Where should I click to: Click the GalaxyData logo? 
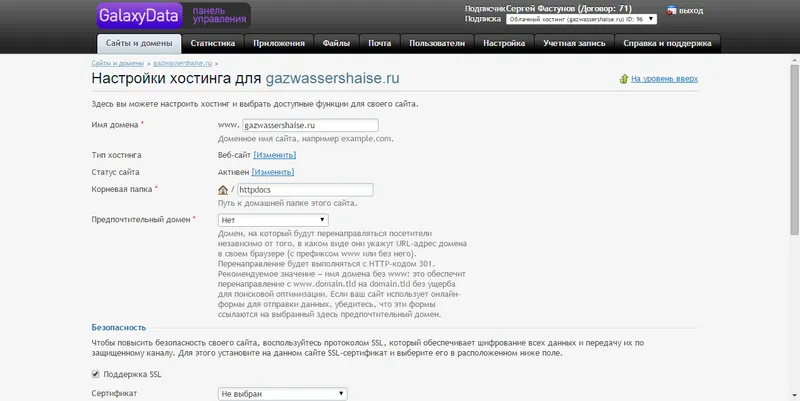[x=139, y=16]
